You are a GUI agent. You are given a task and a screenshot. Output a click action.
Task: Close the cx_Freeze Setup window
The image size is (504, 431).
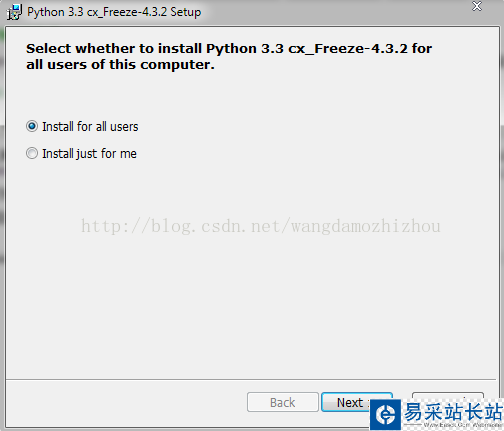coord(477,6)
